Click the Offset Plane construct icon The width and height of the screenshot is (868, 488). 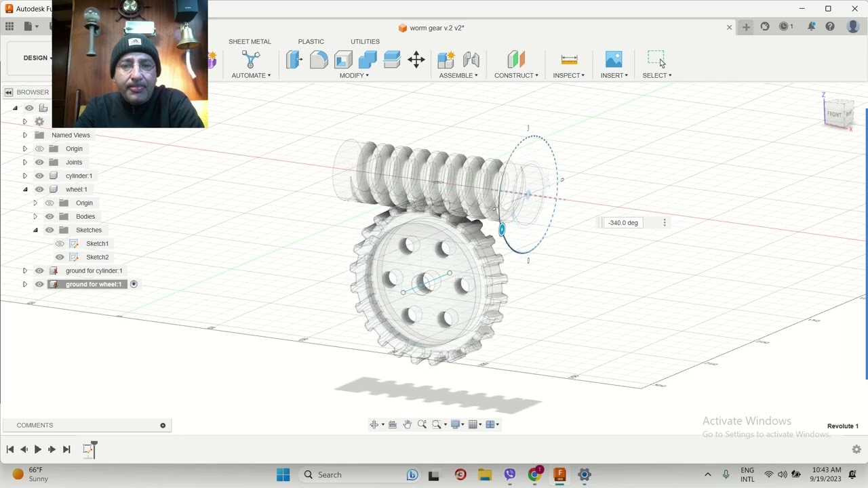[516, 60]
